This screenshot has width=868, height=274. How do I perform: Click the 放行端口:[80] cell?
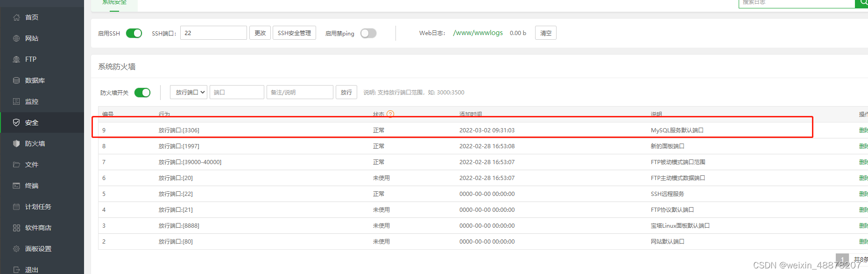coord(176,242)
